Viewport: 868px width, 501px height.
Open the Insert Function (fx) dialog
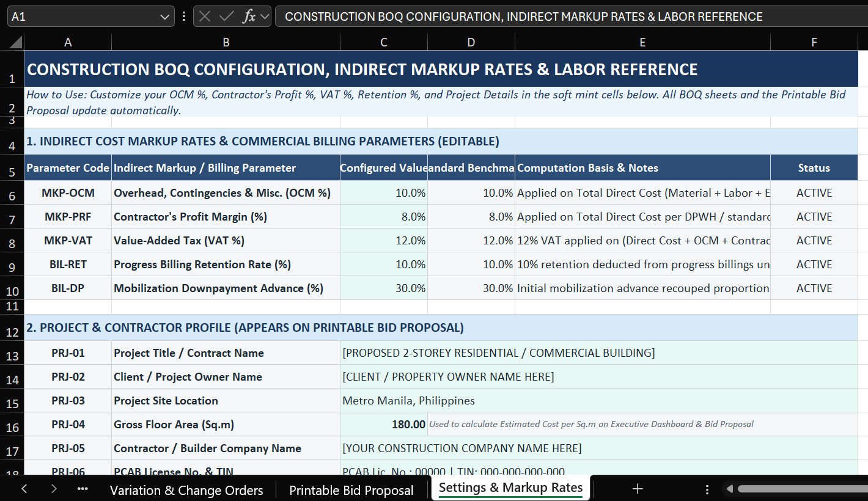[249, 16]
